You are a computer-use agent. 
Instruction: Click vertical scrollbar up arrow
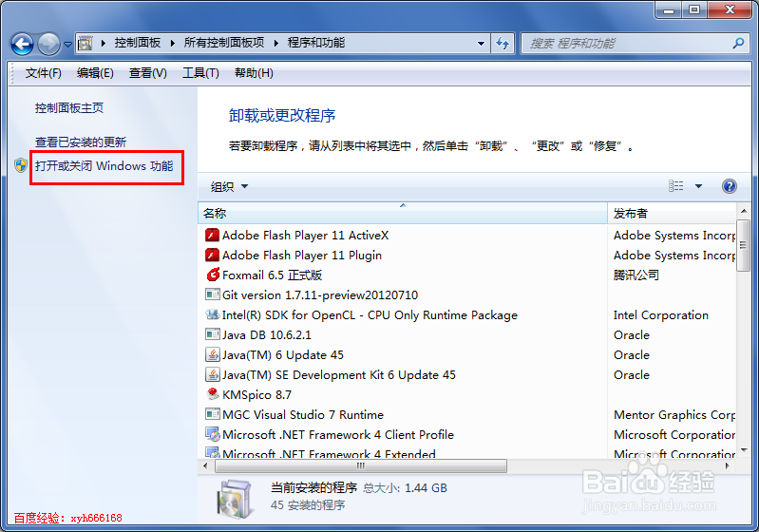pyautogui.click(x=744, y=211)
